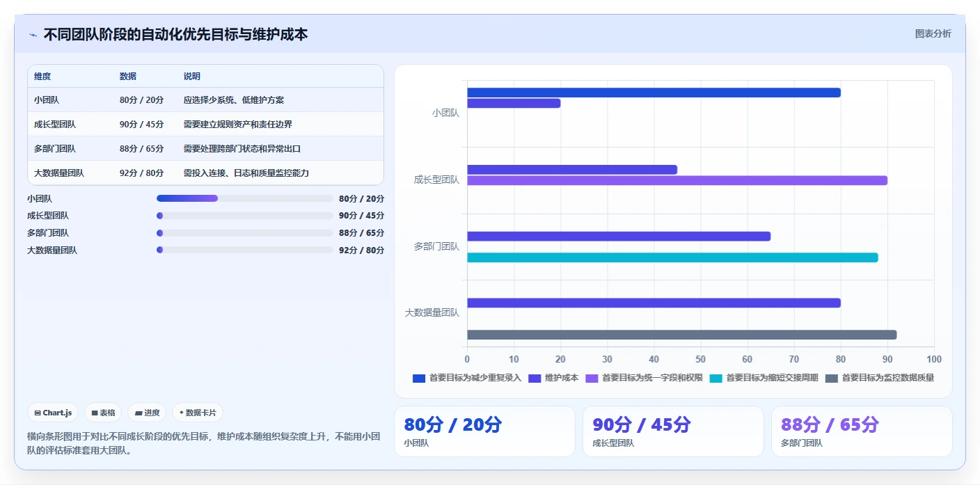Click the gray 92 bar for 大数据量团队
Screen dimensions: 980x485
pos(682,335)
